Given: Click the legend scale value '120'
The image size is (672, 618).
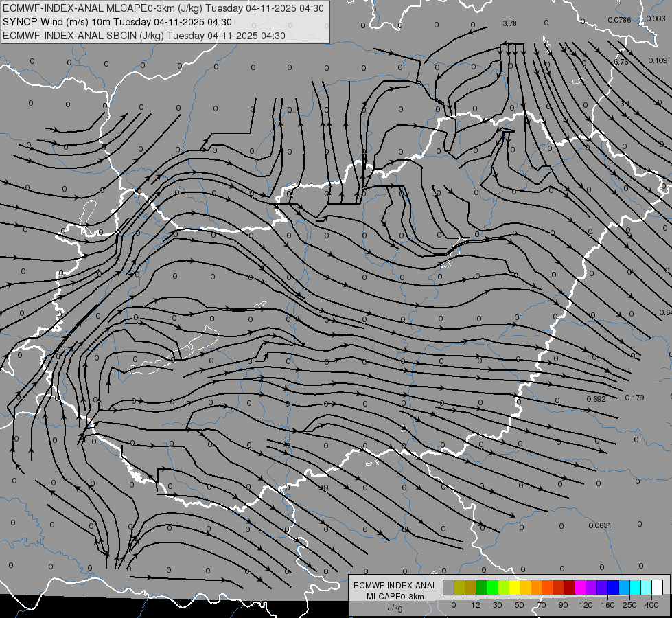Looking at the screenshot, I should pos(586,605).
